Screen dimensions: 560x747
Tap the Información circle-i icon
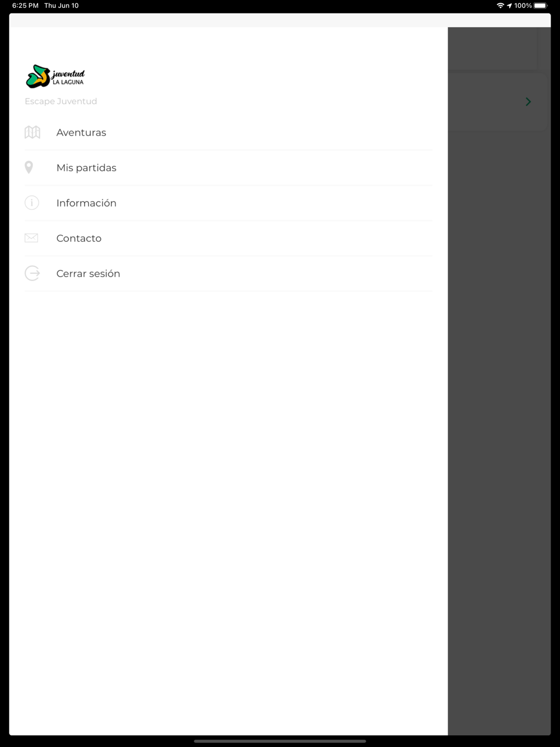coord(32,203)
